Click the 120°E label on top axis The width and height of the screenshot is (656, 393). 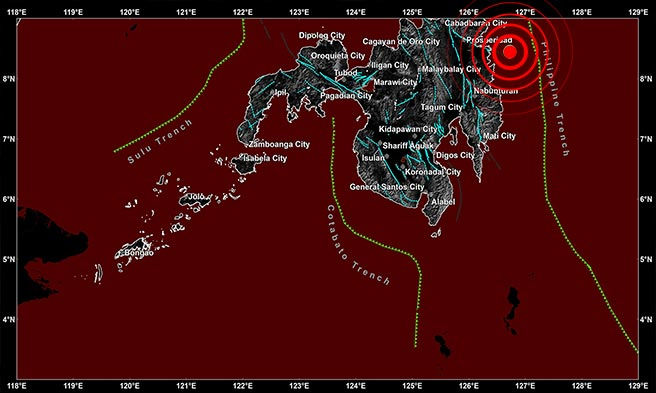(x=130, y=13)
